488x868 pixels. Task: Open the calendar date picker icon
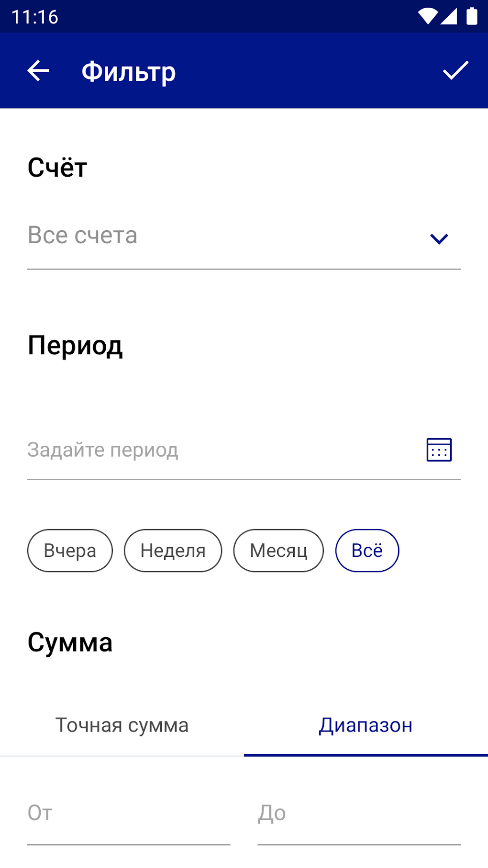coord(439,450)
